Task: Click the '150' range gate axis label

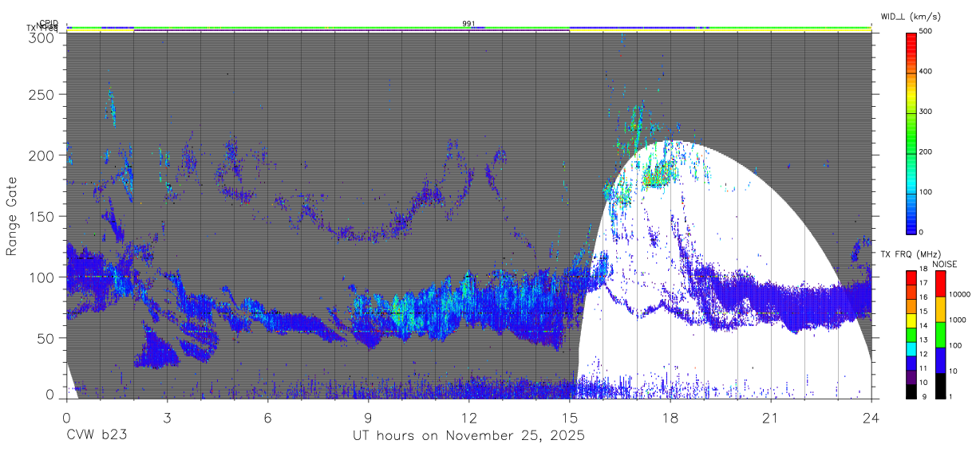Action: tap(41, 216)
